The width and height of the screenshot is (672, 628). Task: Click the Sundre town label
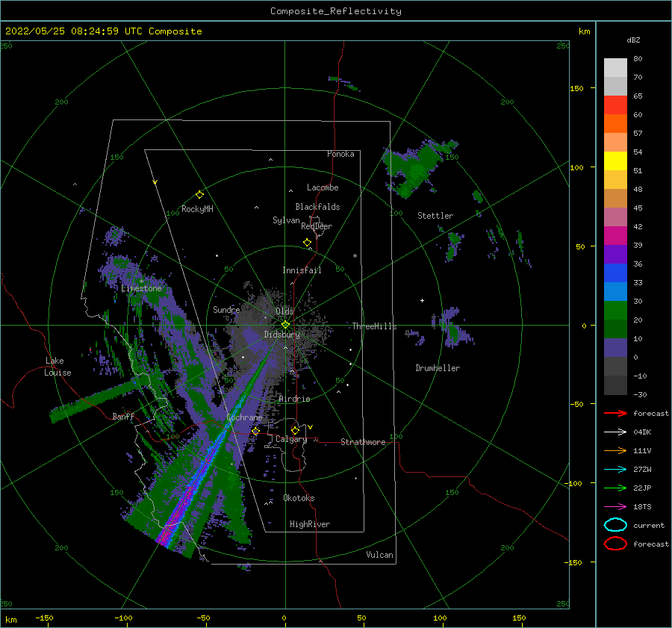tap(226, 309)
